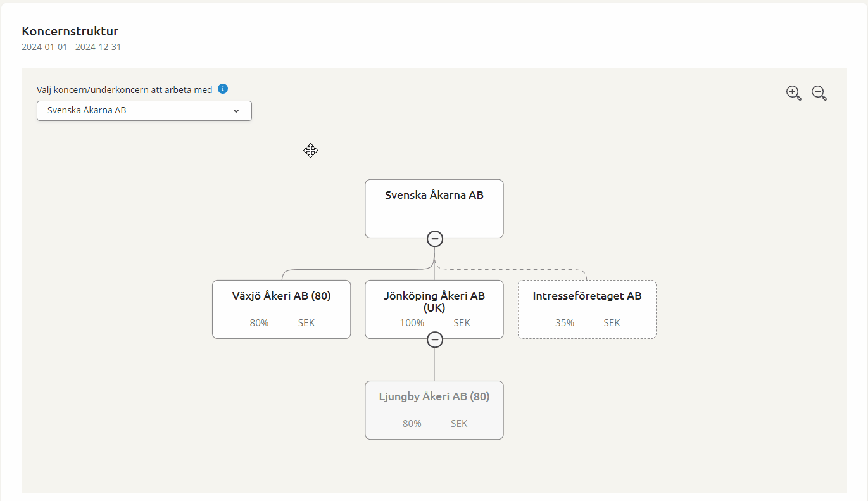Zoom in on the group structure chart
Viewport: 868px width, 501px height.
(x=793, y=93)
